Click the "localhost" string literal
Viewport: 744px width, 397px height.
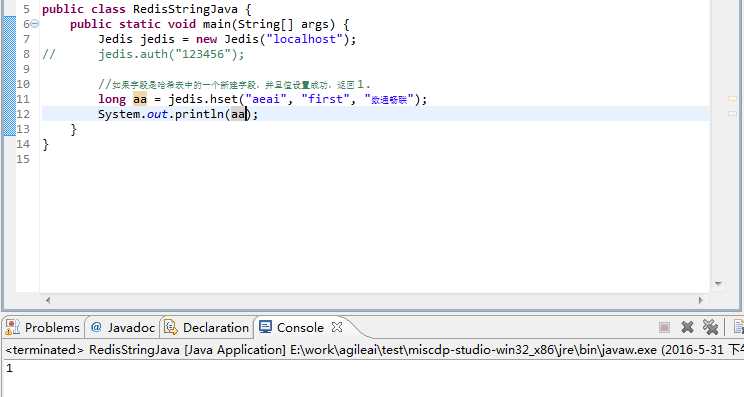click(305, 39)
